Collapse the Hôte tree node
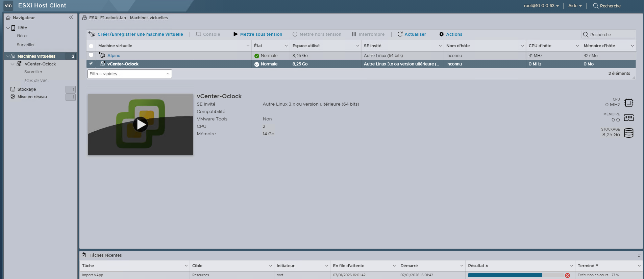Screen dimensions: 644x279 (x=8, y=28)
